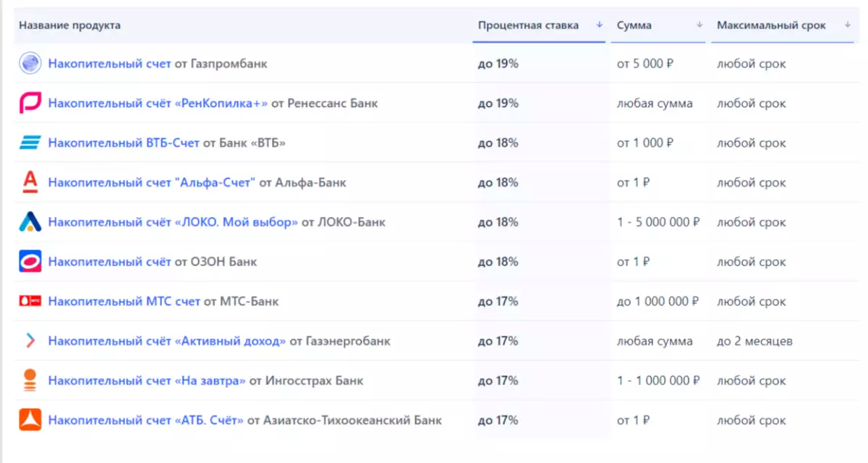
Task: Open «АТБ. Счёт» savings account link
Action: click(x=146, y=420)
